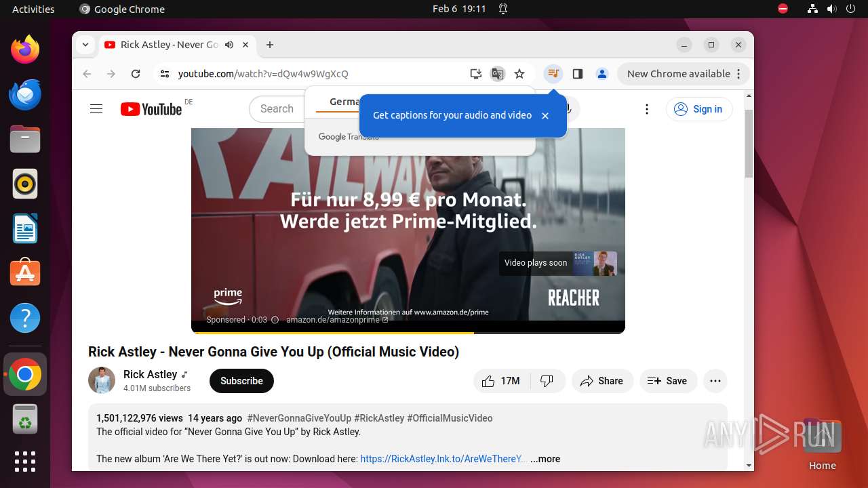
Task: Save video to a playlist
Action: click(667, 381)
